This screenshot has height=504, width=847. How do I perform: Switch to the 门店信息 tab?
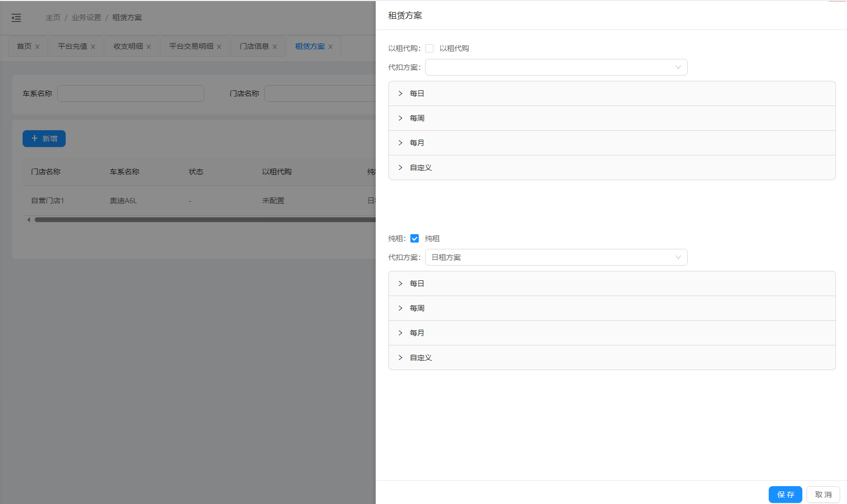(254, 46)
